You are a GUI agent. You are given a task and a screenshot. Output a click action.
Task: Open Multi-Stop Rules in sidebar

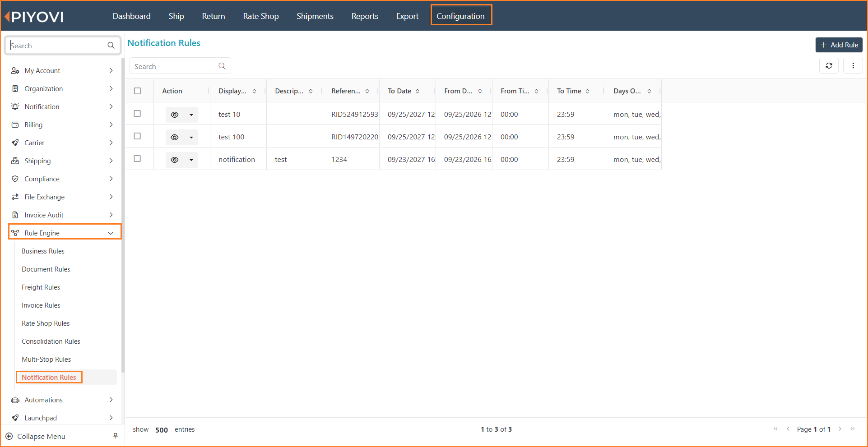(46, 359)
